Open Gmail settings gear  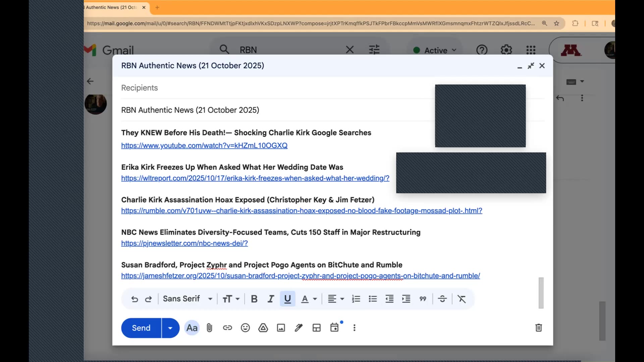[506, 50]
